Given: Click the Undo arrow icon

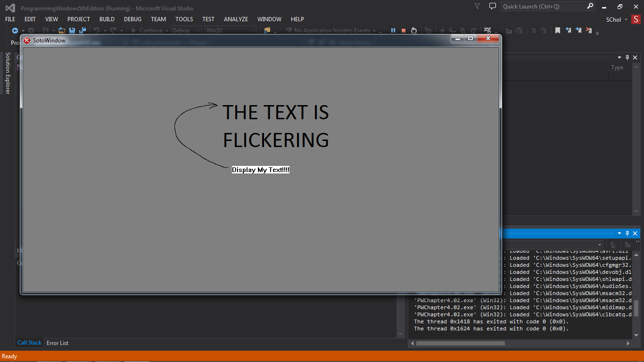Looking at the screenshot, I should click(x=97, y=30).
